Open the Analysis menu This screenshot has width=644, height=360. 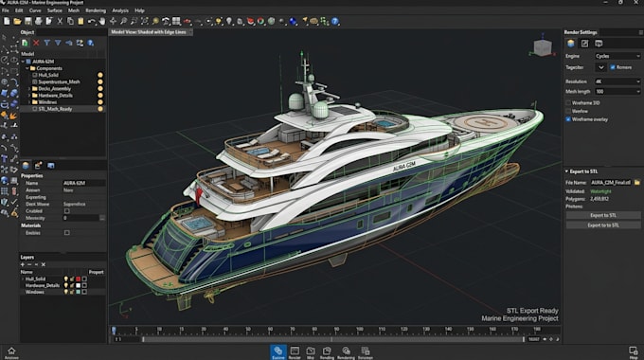[120, 10]
